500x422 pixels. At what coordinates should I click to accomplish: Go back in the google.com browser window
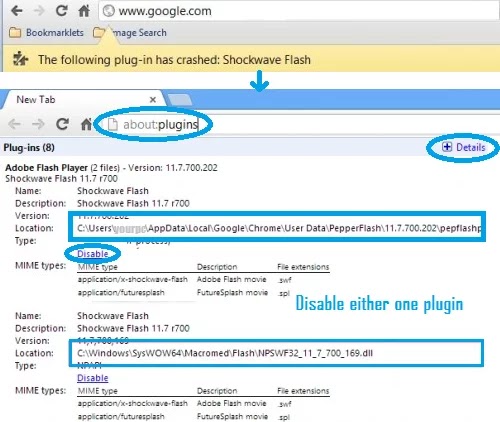[16, 11]
